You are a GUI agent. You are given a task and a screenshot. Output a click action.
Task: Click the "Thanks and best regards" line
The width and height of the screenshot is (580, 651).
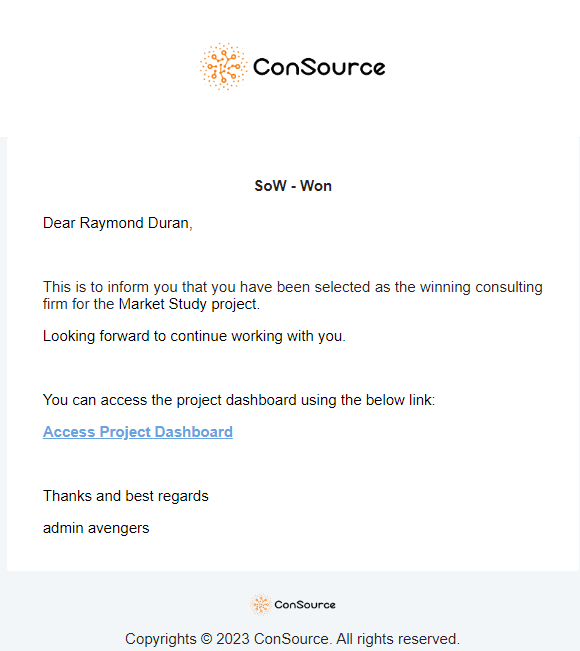point(126,496)
